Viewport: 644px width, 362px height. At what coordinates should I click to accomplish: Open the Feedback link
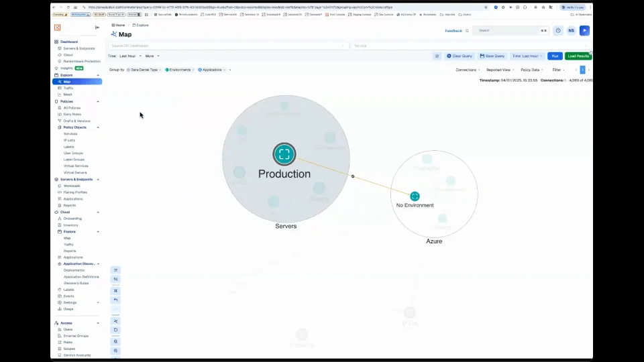click(453, 31)
